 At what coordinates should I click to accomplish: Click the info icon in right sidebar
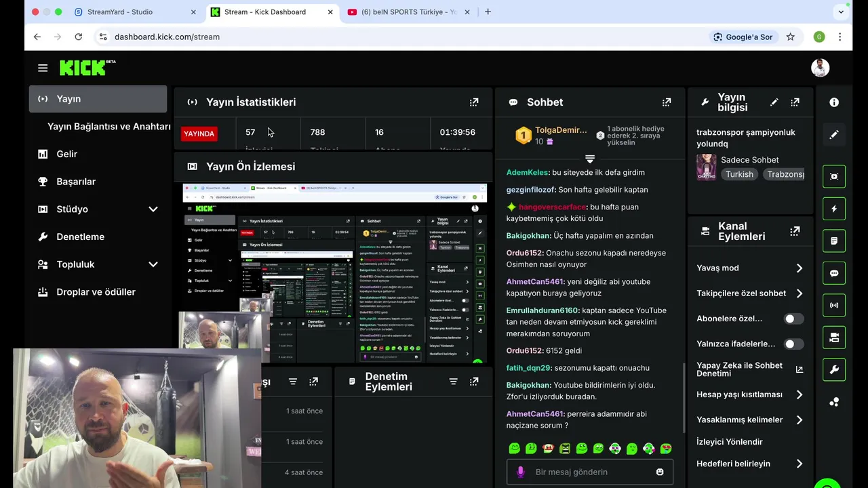tap(834, 102)
